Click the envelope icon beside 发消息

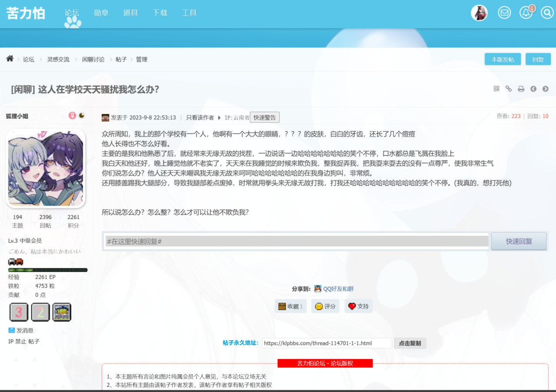[12, 330]
